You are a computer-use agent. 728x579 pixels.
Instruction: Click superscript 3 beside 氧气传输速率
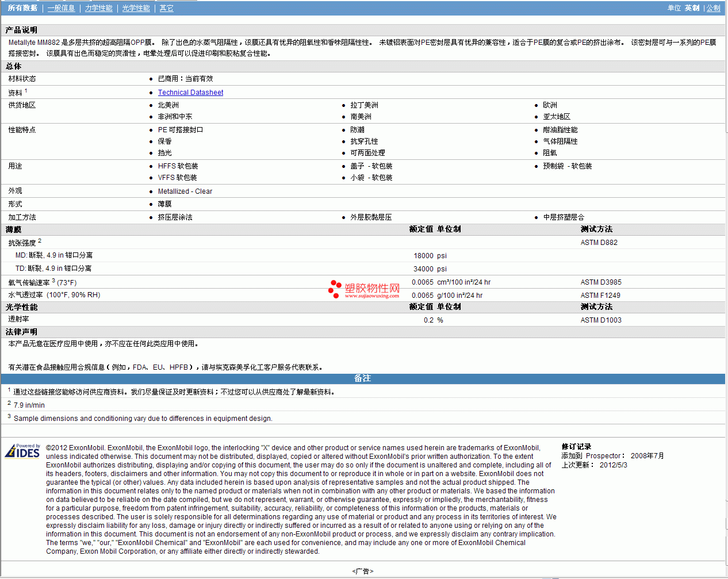(x=53, y=281)
